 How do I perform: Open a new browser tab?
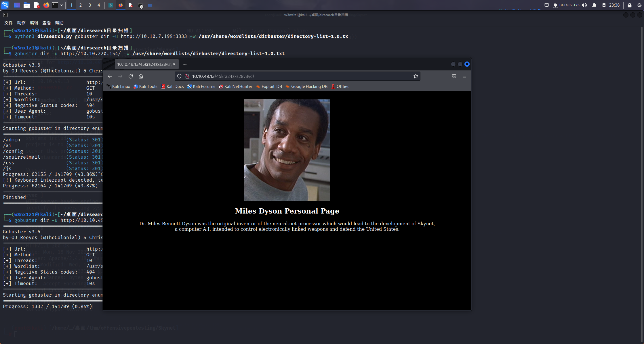tap(185, 64)
